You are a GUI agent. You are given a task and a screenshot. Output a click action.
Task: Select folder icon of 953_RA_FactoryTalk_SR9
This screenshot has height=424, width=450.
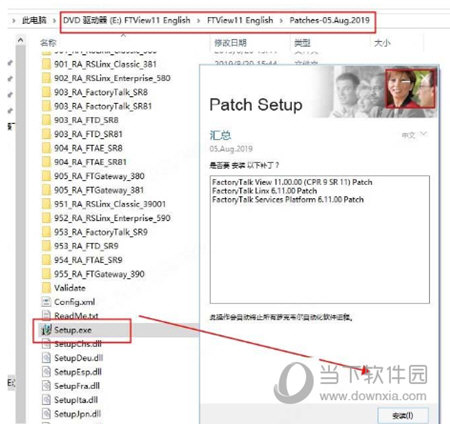click(46, 232)
